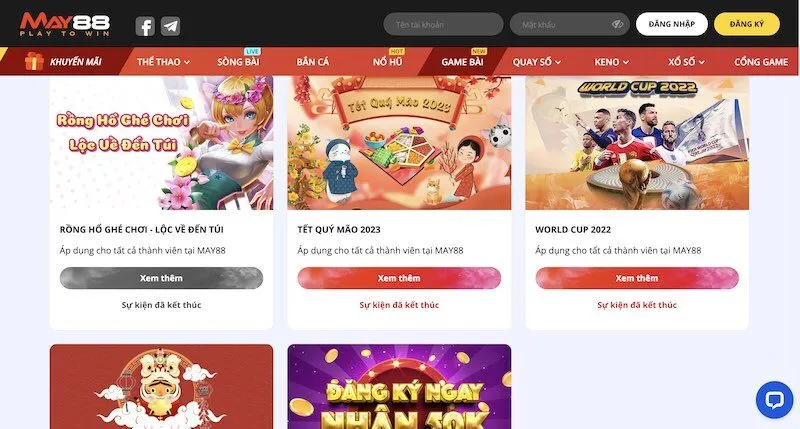Expand the Xổ Số dropdown

[686, 62]
